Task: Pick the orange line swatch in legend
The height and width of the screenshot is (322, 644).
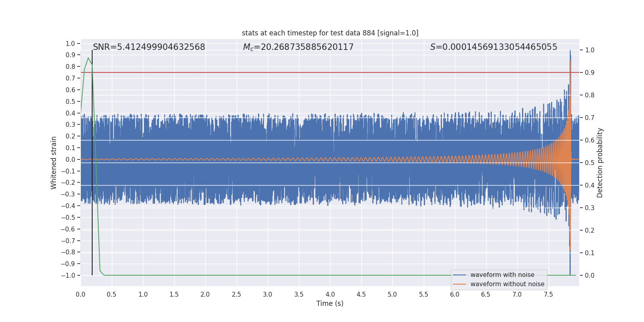Action: click(459, 284)
